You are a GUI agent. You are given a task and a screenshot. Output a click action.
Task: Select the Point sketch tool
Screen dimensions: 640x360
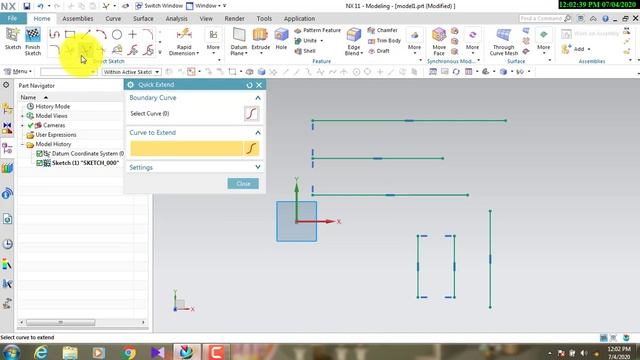(132, 34)
